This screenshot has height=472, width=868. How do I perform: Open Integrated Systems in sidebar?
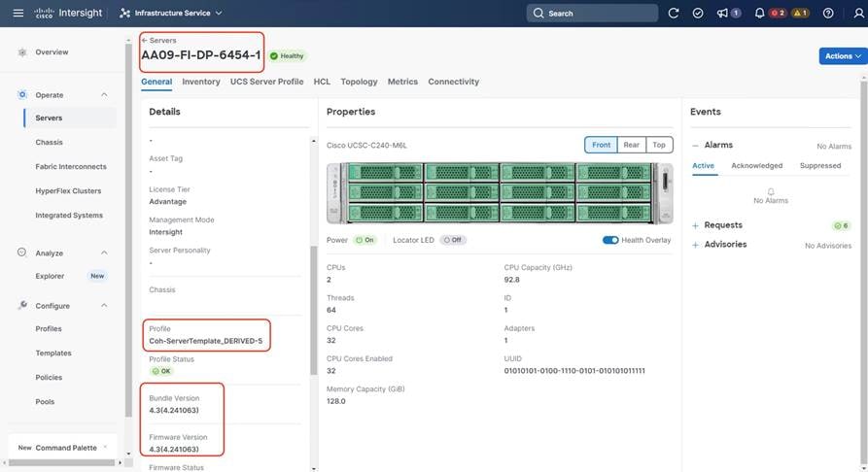point(69,216)
